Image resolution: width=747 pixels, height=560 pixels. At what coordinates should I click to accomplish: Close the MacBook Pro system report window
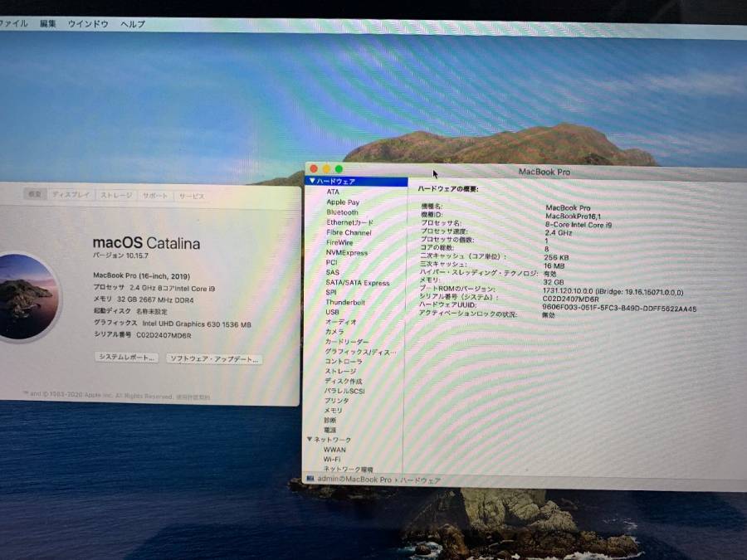click(x=314, y=168)
